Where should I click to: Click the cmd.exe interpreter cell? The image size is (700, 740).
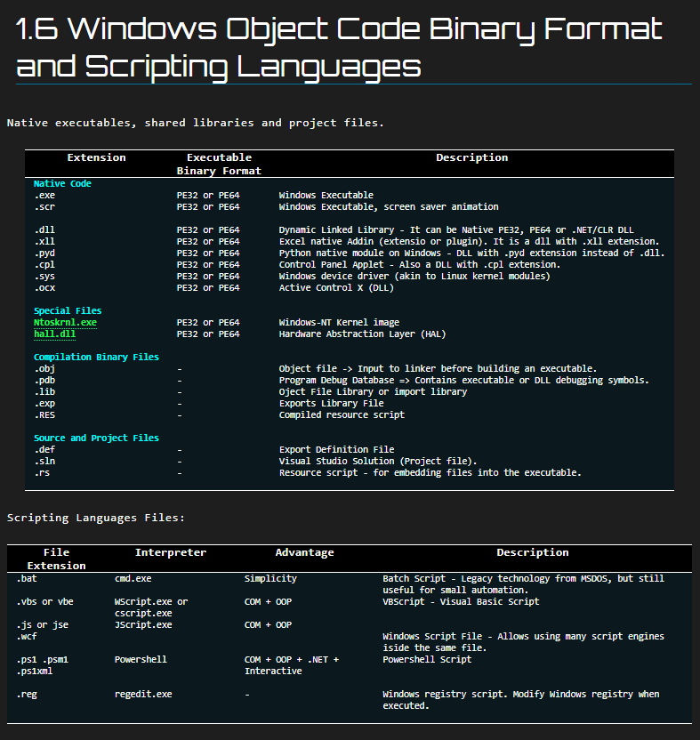tap(133, 579)
